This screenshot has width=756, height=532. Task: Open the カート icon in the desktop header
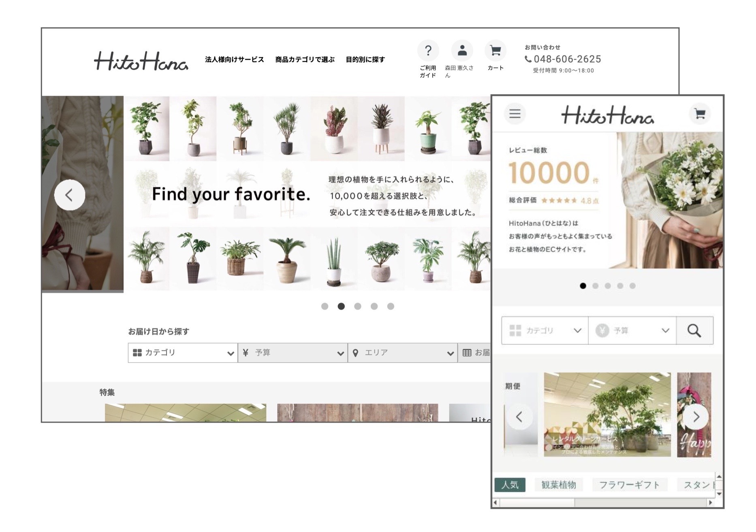[x=495, y=51]
